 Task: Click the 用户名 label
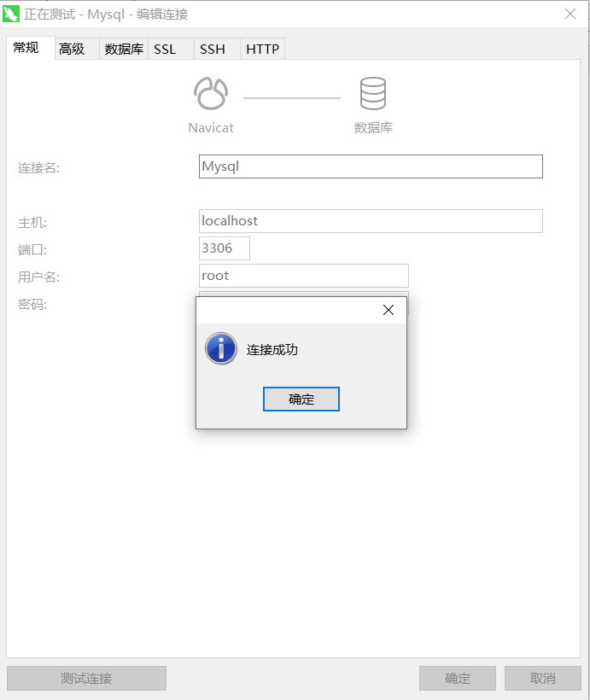39,277
